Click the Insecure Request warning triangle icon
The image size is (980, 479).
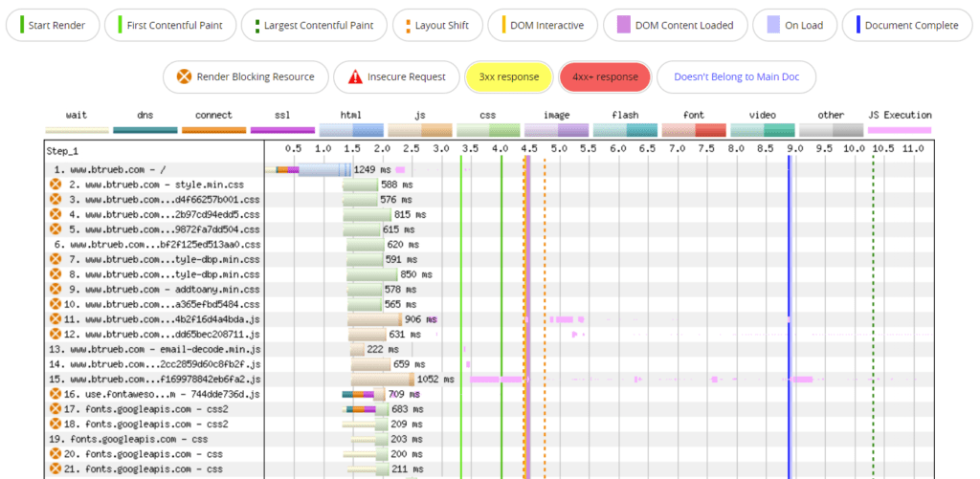tap(355, 77)
